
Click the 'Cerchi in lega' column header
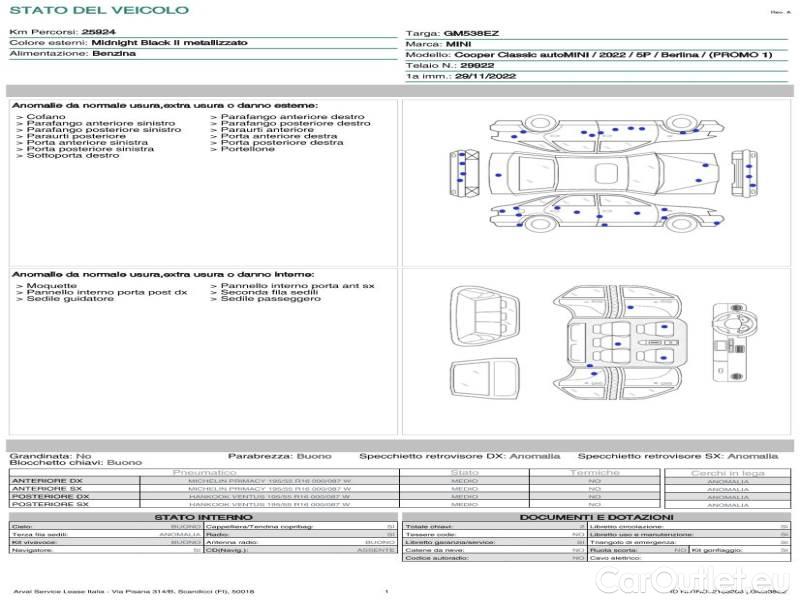coord(727,472)
